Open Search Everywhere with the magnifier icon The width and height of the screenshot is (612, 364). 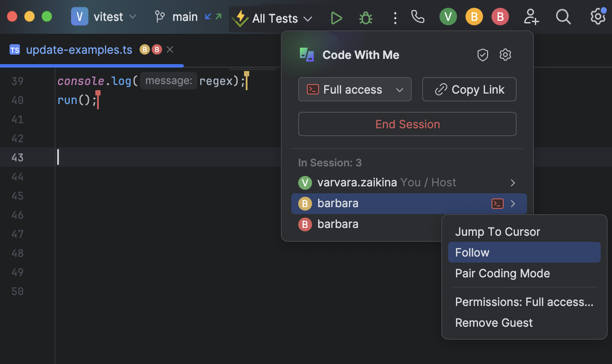[563, 17]
